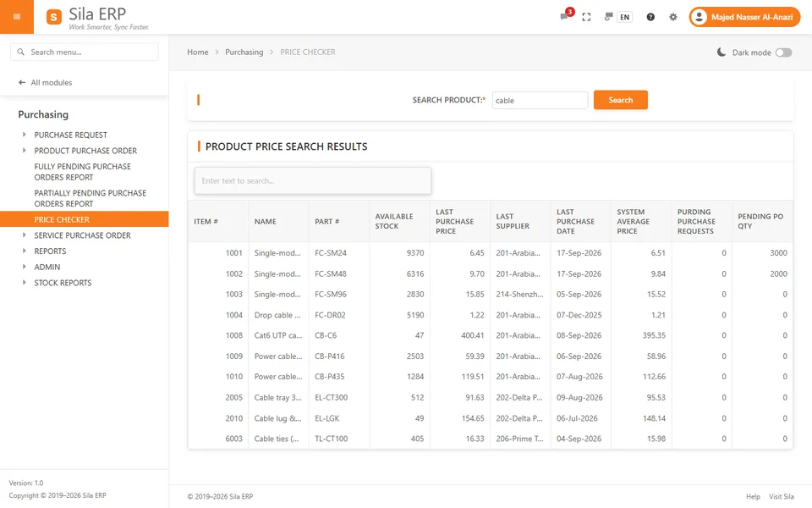Open Majed Nasser Al-Anazi user menu
The image size is (812, 508).
point(744,17)
